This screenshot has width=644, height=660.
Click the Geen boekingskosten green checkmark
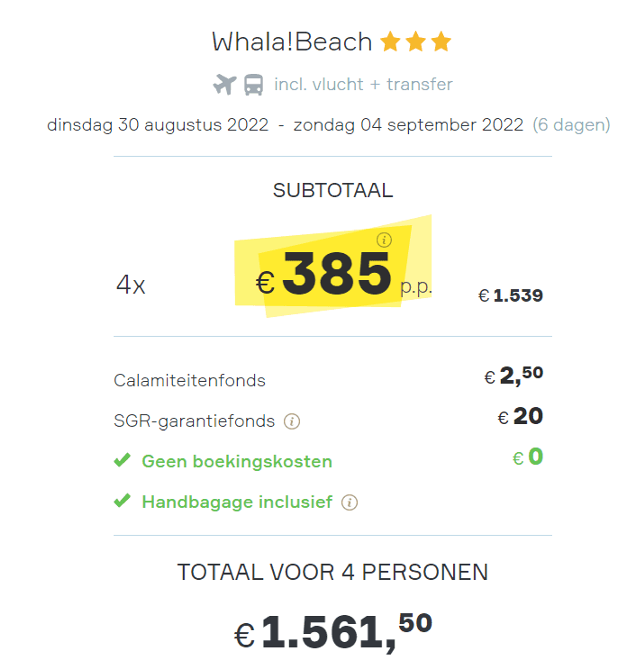(122, 460)
